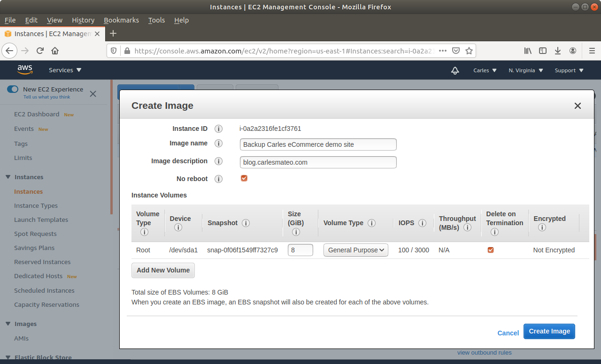Click the Throughput column info icon
Viewport: 601px width, 364px height.
pyautogui.click(x=467, y=227)
